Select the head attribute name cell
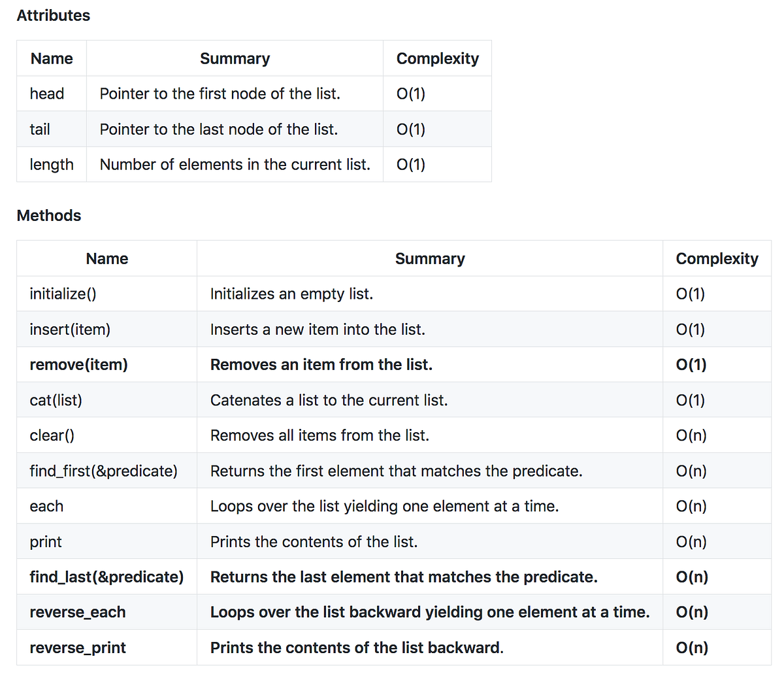This screenshot has height=676, width=784. [x=47, y=94]
